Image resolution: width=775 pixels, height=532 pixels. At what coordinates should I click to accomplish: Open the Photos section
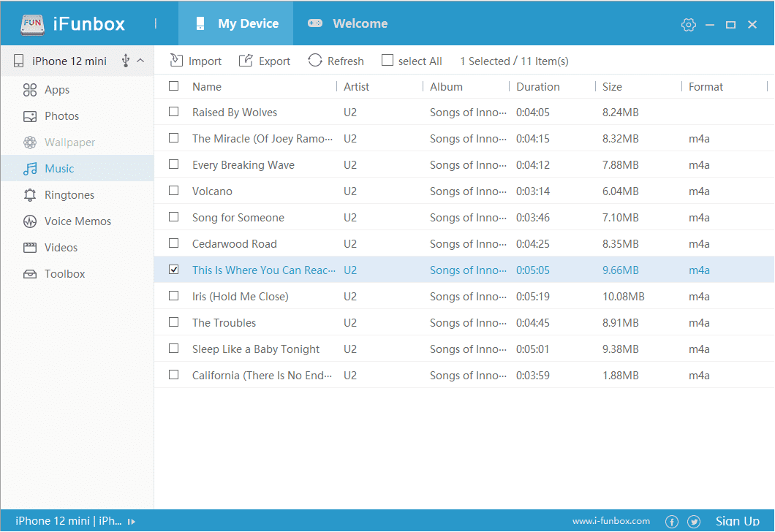(x=77, y=116)
